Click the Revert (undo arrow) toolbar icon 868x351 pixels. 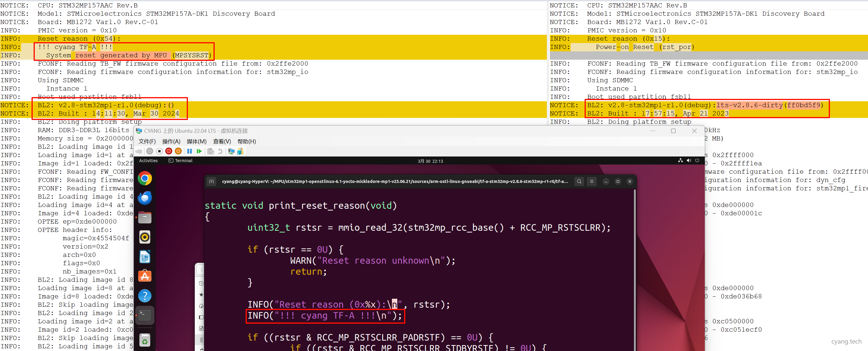[x=220, y=151]
